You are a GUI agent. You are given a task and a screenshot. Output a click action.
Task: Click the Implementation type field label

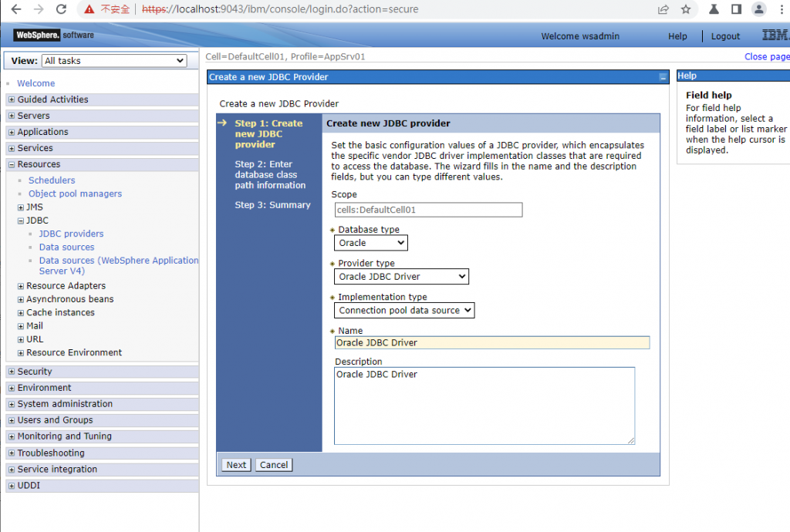tap(383, 297)
